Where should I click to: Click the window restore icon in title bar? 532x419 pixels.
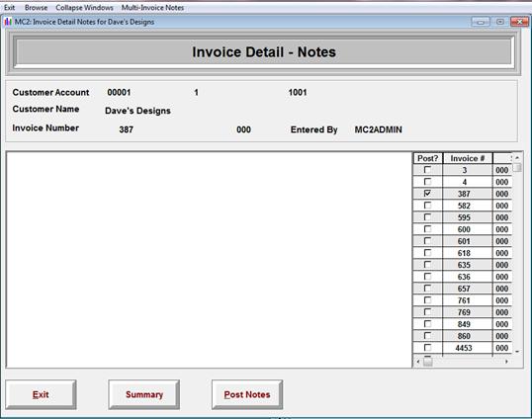[x=499, y=22]
